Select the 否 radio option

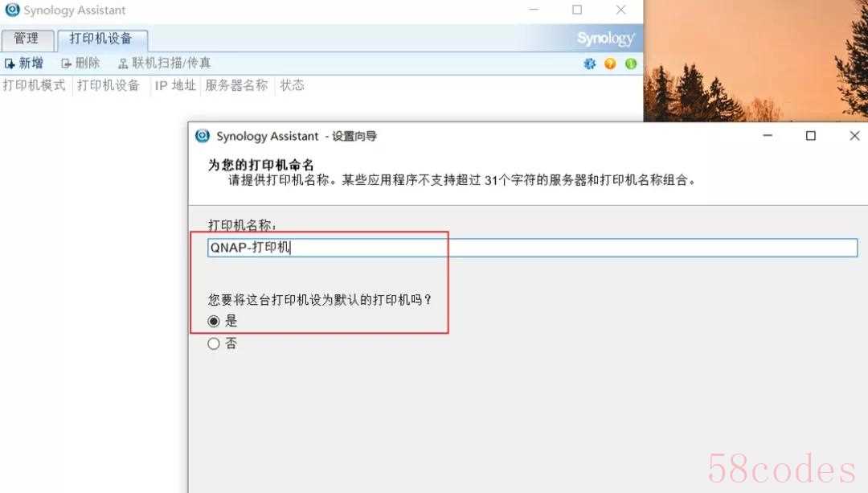[214, 344]
